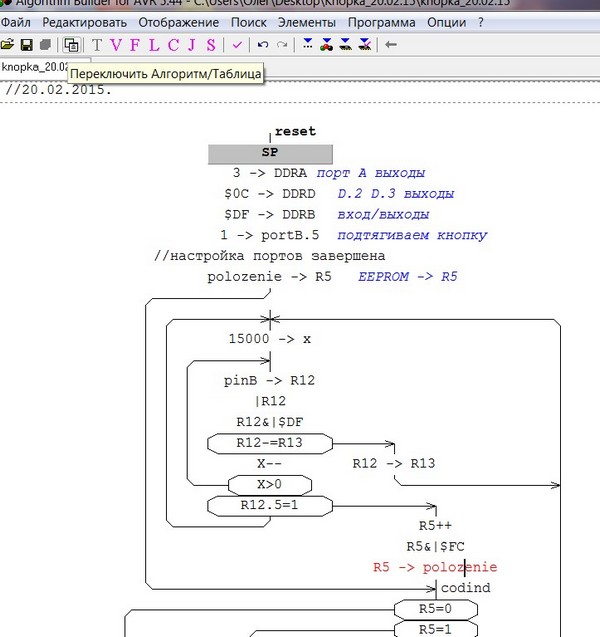Click the pink checkmark toolbar icon
The width and height of the screenshot is (600, 637).
(237, 44)
